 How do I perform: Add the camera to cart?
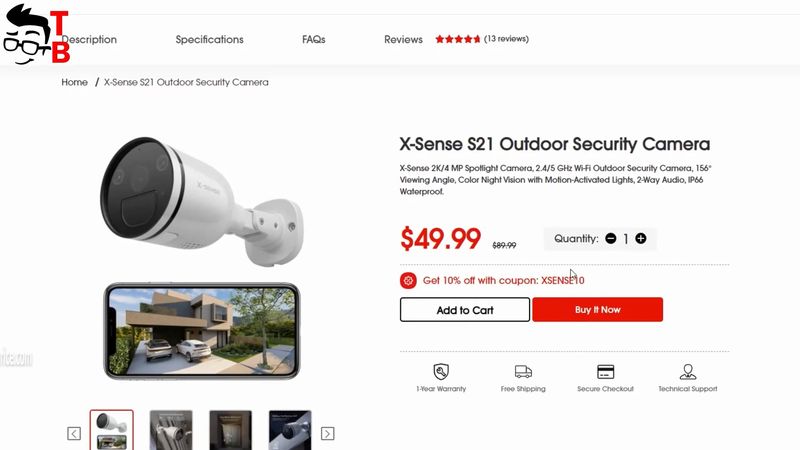point(465,310)
